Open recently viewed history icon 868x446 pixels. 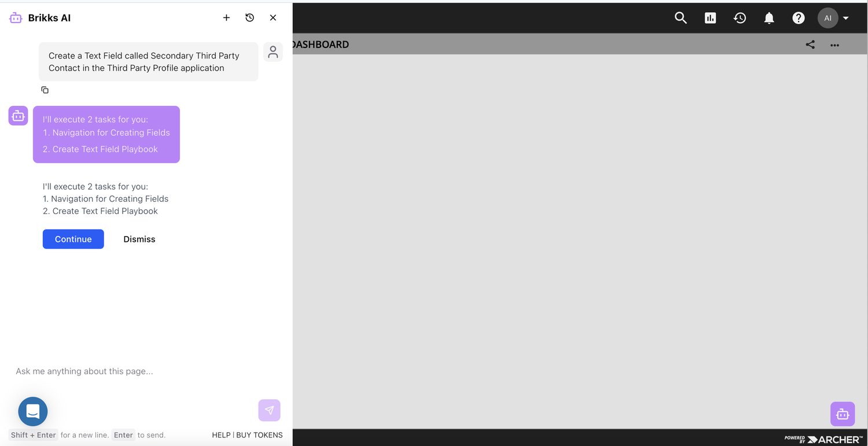coord(740,18)
